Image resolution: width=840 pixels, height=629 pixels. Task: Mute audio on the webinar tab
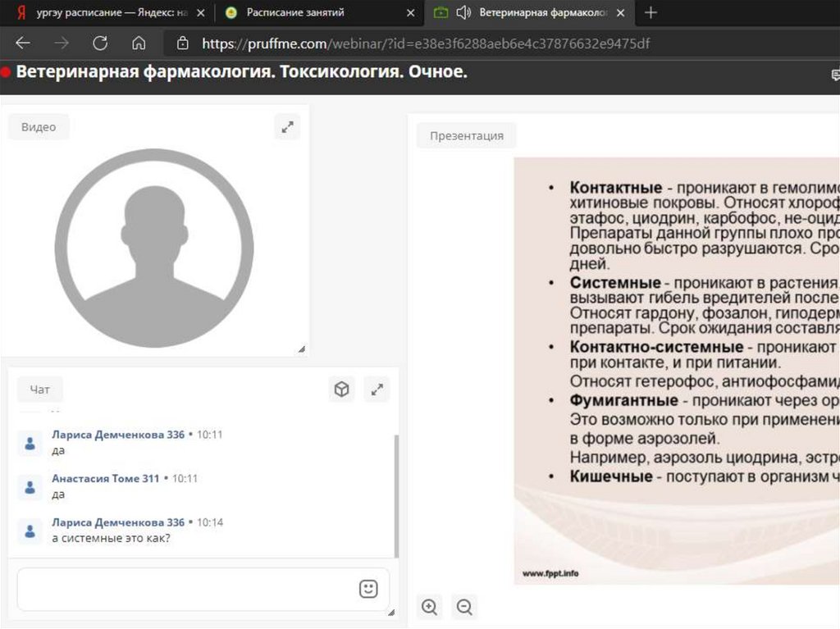point(463,12)
